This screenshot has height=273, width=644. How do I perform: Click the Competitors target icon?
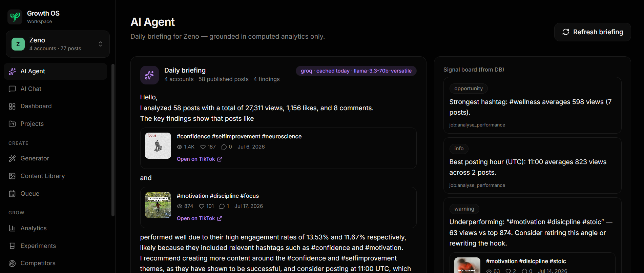click(12, 264)
